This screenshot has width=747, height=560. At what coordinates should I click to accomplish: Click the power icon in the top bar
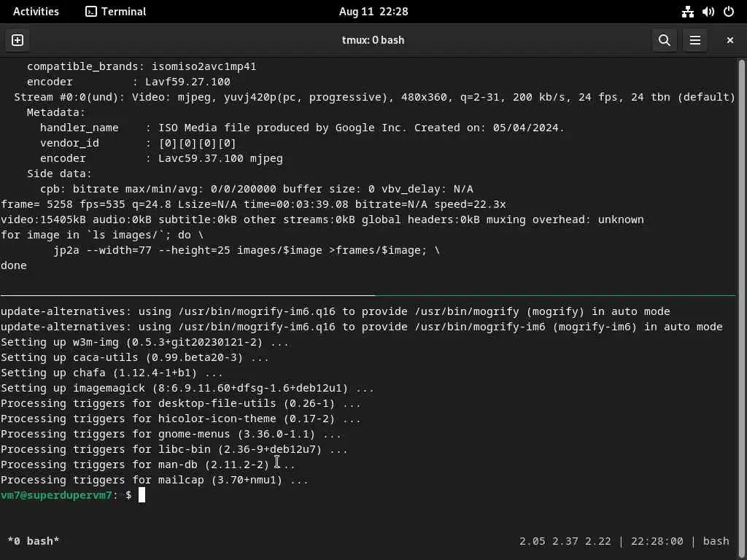[x=728, y=12]
